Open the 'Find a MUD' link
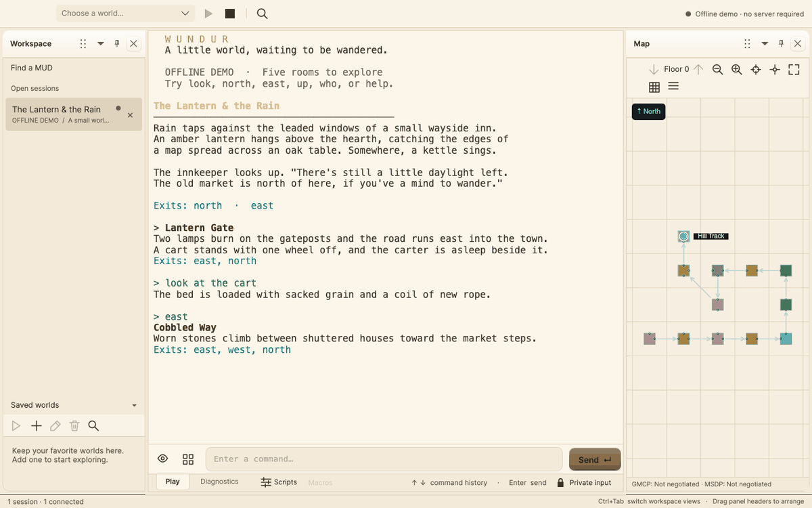The image size is (812, 508). click(32, 68)
